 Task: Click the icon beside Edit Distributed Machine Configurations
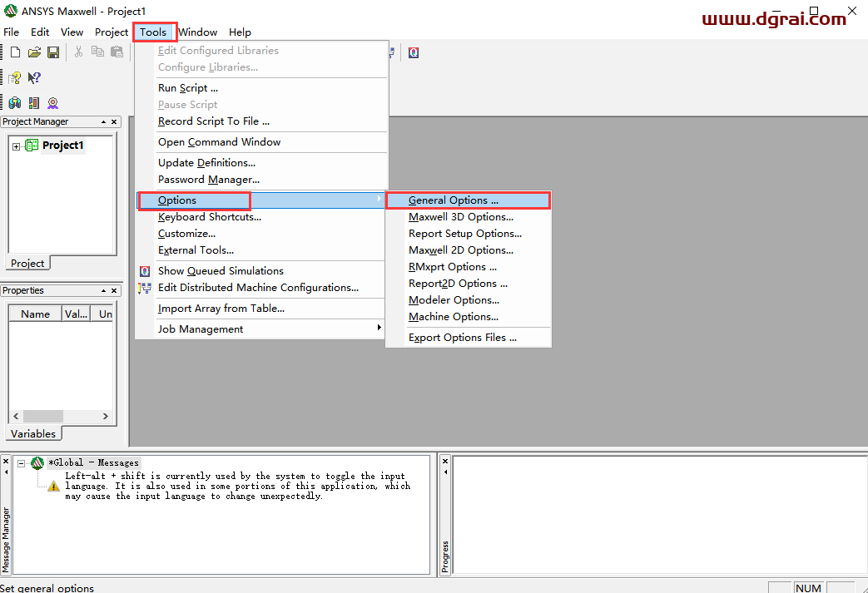click(x=145, y=288)
